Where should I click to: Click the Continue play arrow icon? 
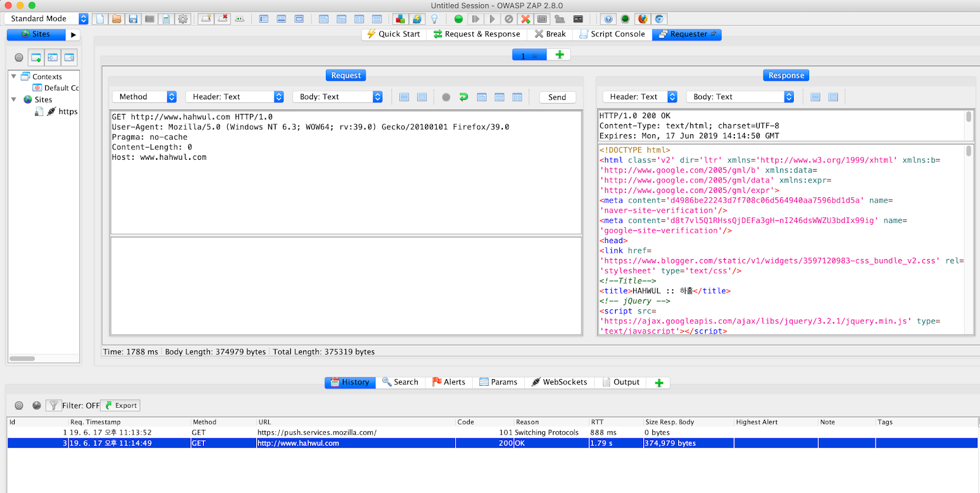pyautogui.click(x=492, y=19)
